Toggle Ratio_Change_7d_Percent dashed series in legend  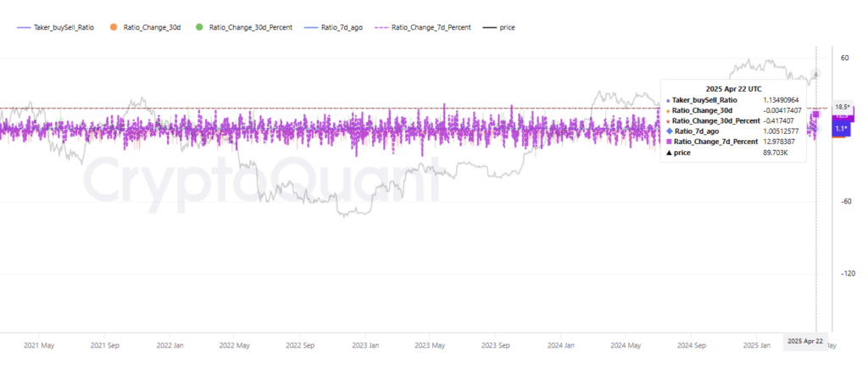tap(426, 27)
